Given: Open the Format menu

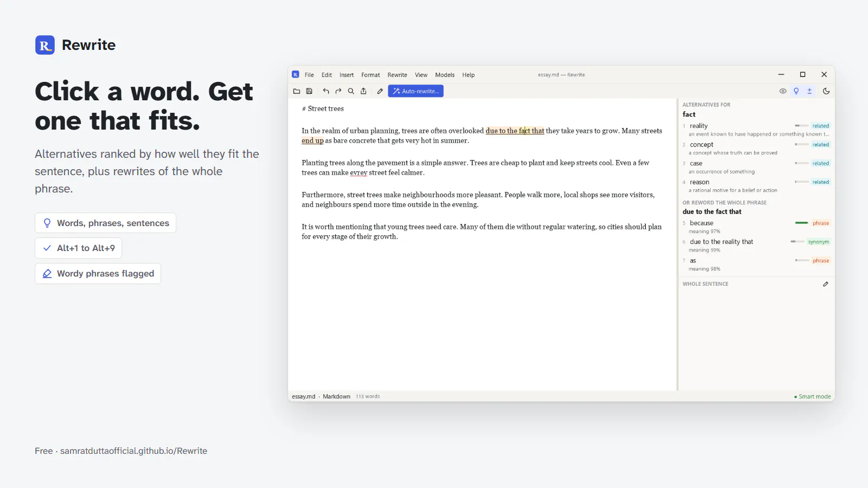Looking at the screenshot, I should [x=371, y=75].
